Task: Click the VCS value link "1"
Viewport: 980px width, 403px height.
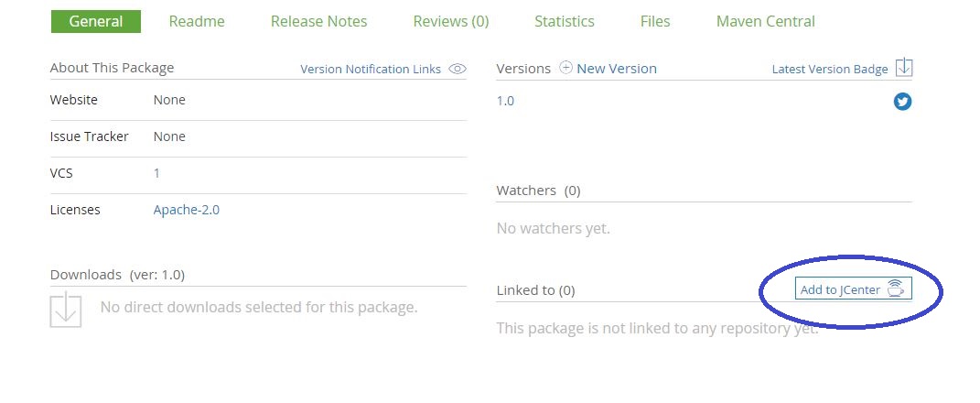Action: (x=156, y=173)
